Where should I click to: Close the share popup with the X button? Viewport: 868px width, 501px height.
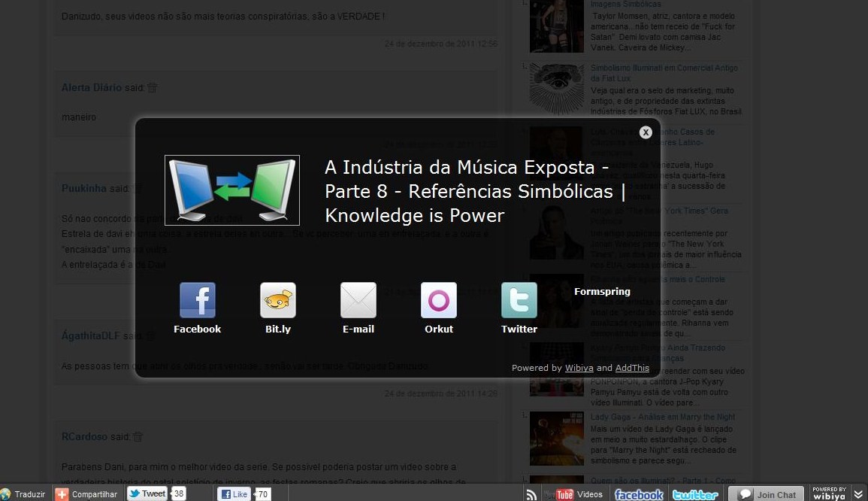[646, 132]
